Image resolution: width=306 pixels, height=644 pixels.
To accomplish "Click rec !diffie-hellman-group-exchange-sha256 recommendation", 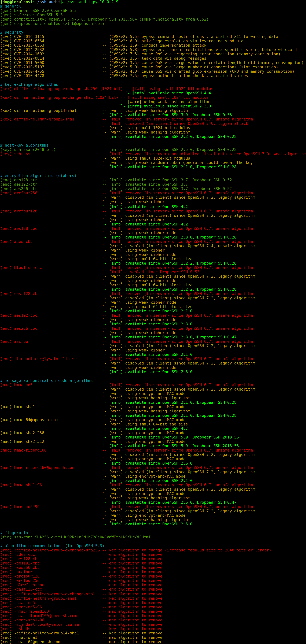I will pos(136,550).
